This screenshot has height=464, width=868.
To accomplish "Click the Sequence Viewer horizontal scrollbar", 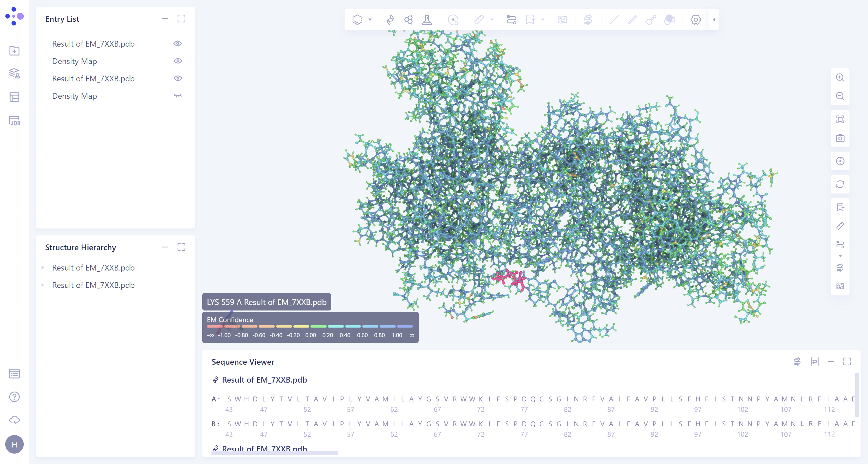I will point(274,453).
